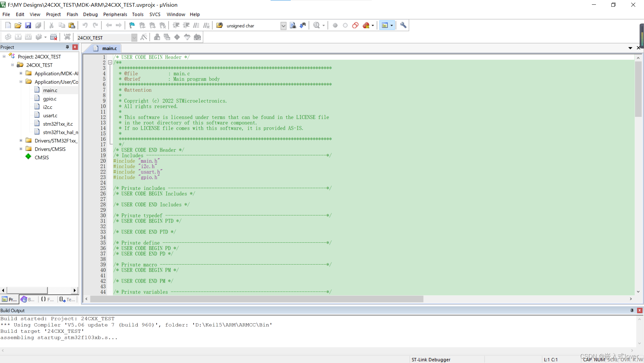
Task: Click the Insert breakpoint red dot icon
Action: tap(335, 26)
